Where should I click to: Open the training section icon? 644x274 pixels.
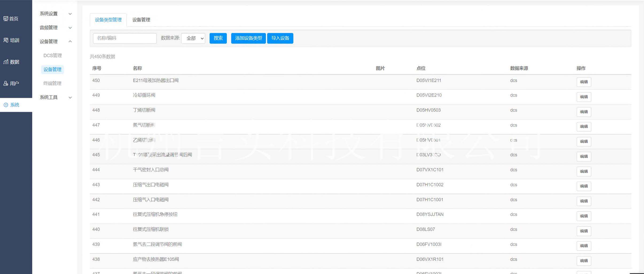pos(6,40)
